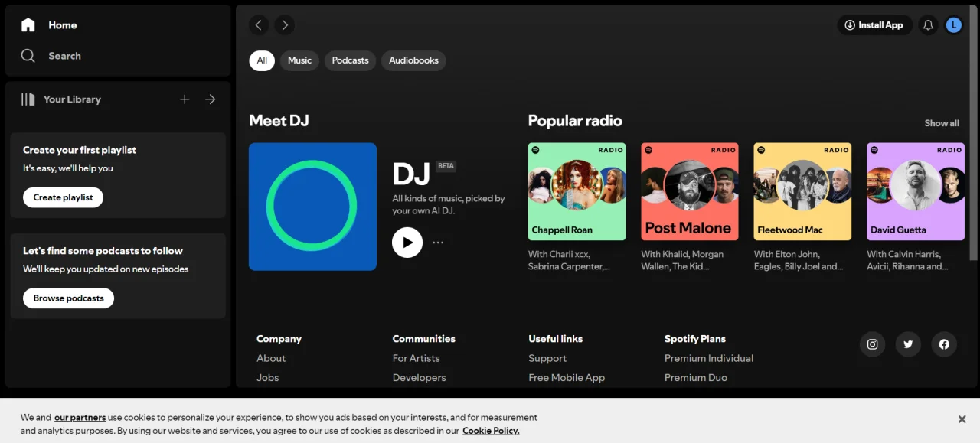The width and height of the screenshot is (980, 443).
Task: Close the cookie banner with X
Action: (962, 419)
